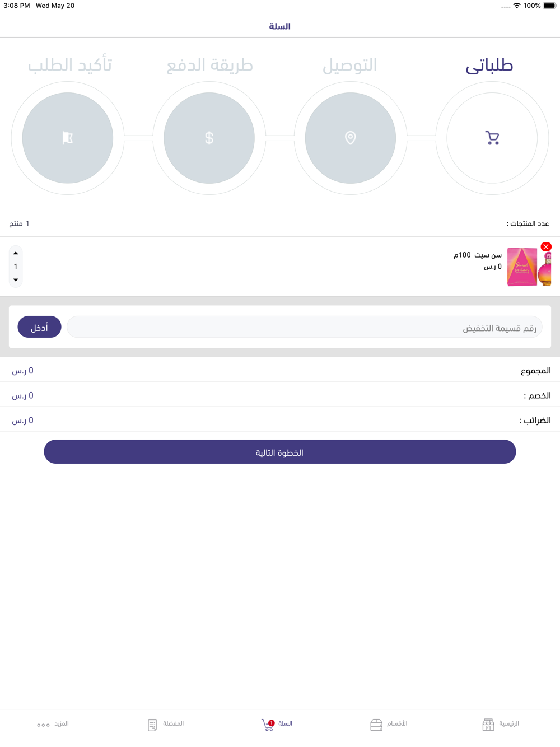Open the shopping cart step circle
560x747 pixels.
492,138
